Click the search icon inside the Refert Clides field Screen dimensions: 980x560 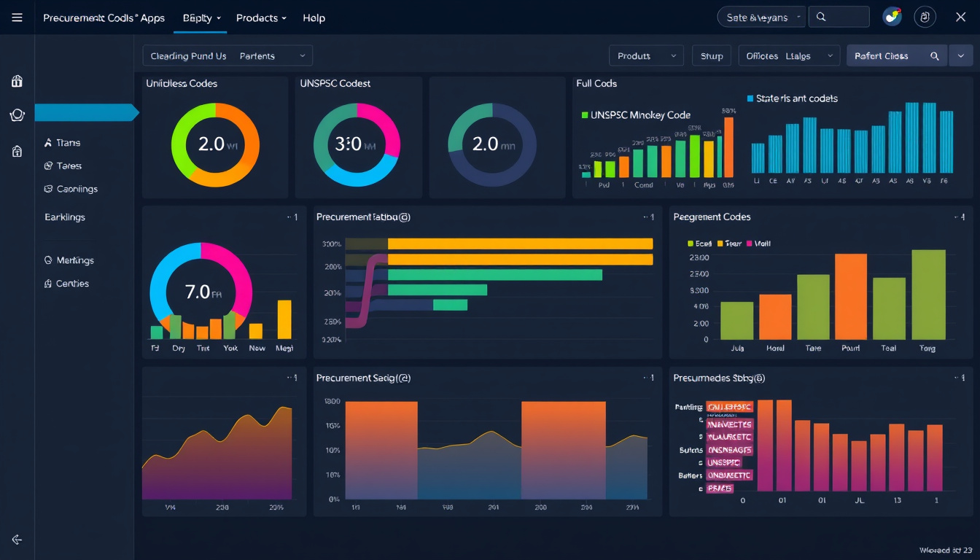(x=934, y=56)
